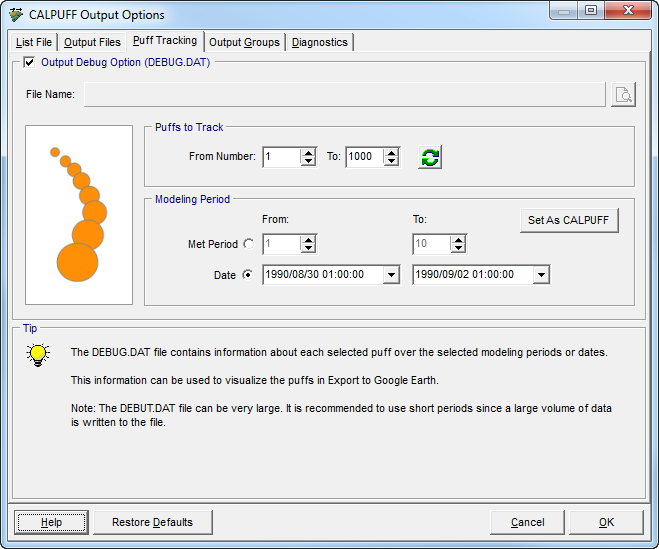Maximize the CALPUFF Output Options window

coord(591,10)
